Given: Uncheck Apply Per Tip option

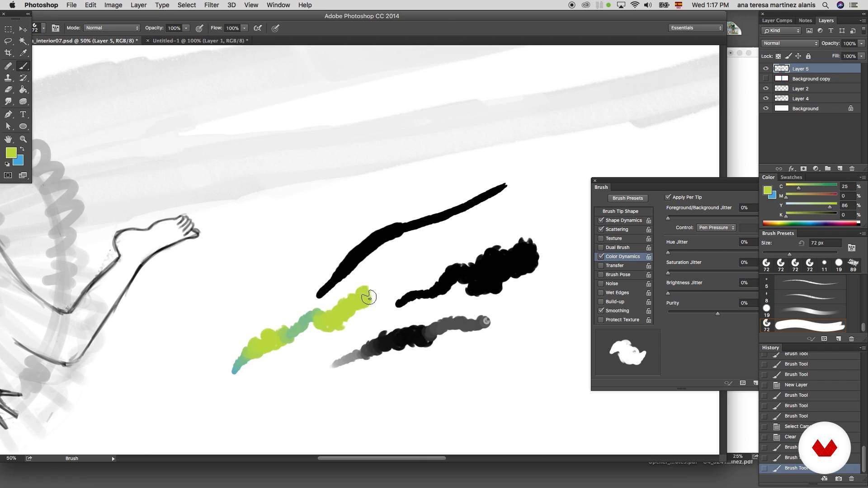Looking at the screenshot, I should pos(668,197).
